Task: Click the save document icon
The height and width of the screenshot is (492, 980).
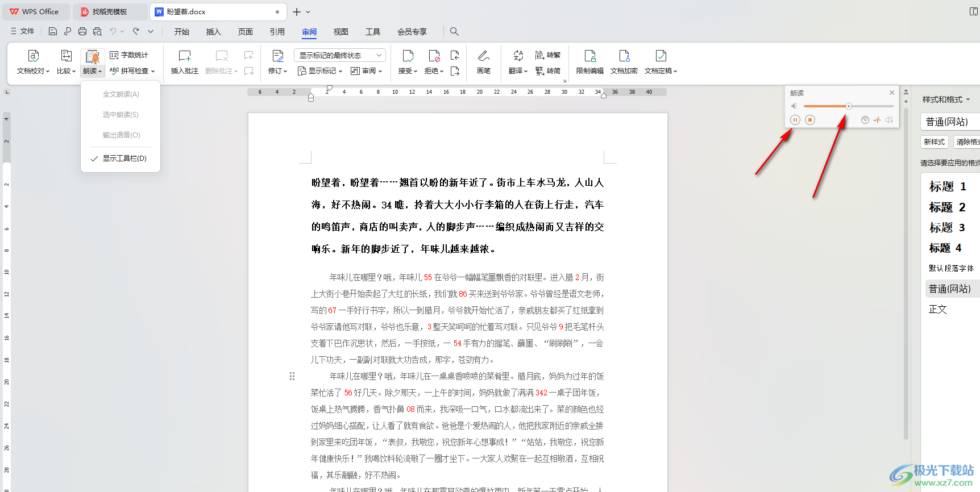Action: 53,31
